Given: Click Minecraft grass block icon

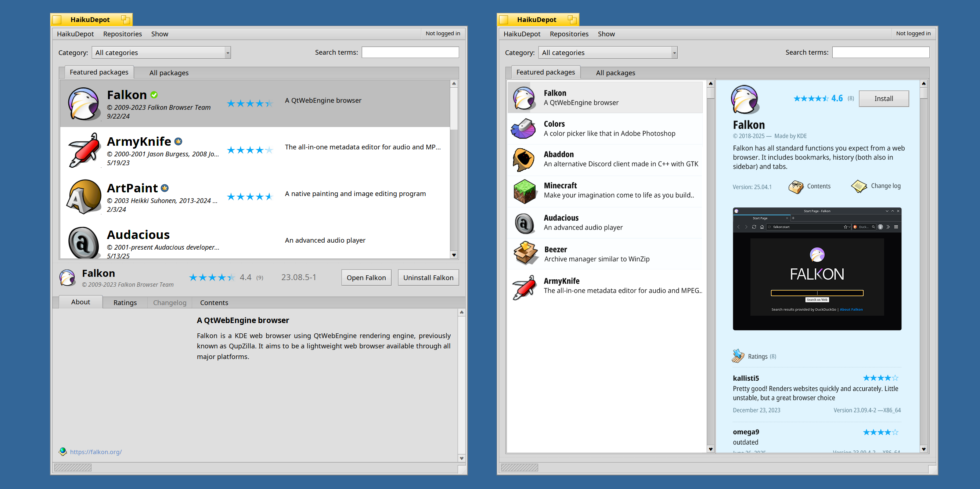Looking at the screenshot, I should (525, 191).
